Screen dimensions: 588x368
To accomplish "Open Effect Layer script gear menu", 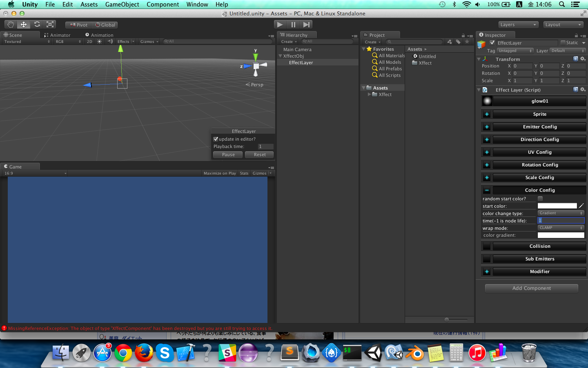I will (x=583, y=90).
